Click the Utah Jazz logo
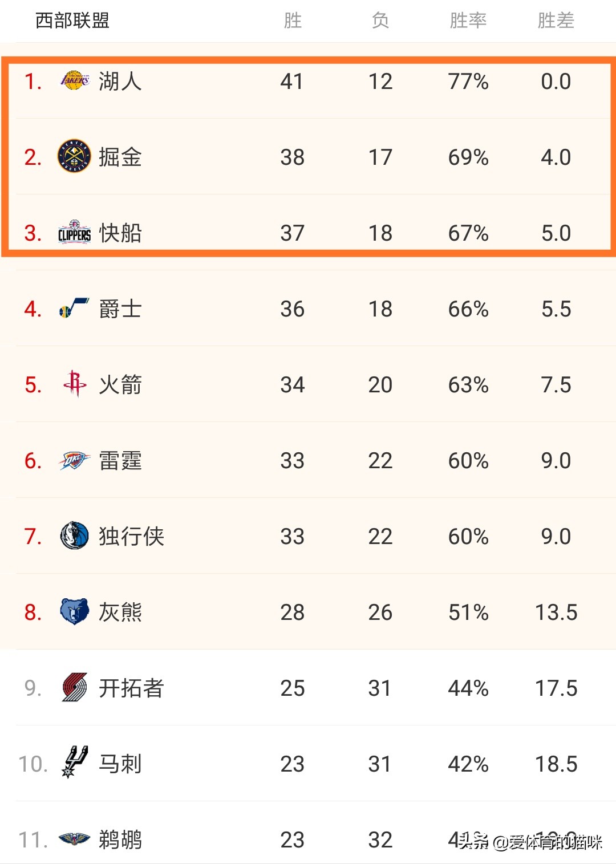The width and height of the screenshot is (616, 864). pos(74,309)
